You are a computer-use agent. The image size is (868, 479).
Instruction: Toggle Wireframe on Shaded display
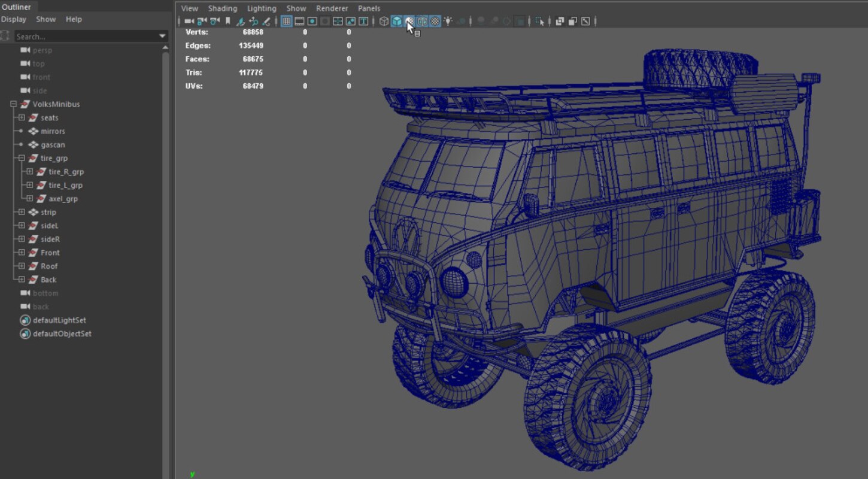[x=422, y=22]
